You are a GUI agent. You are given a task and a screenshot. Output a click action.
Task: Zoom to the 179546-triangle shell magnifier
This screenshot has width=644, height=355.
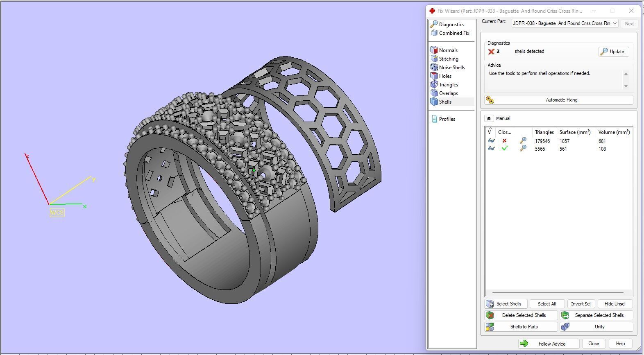click(x=523, y=141)
